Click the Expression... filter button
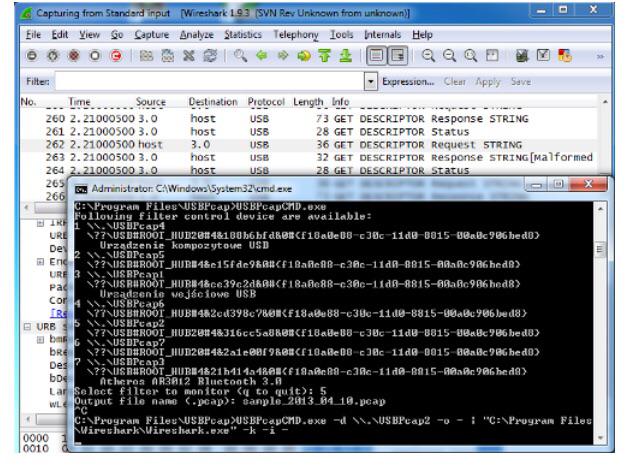This screenshot has width=634, height=467. click(408, 82)
